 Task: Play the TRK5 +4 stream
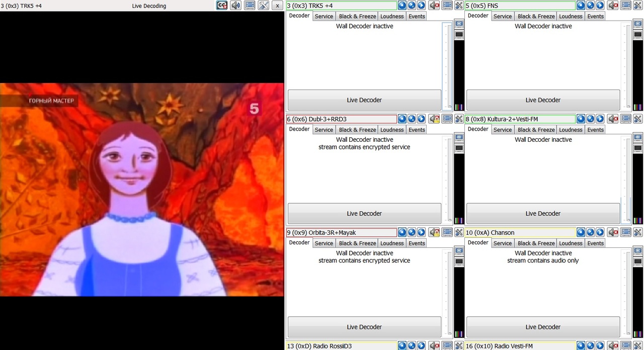tap(421, 6)
